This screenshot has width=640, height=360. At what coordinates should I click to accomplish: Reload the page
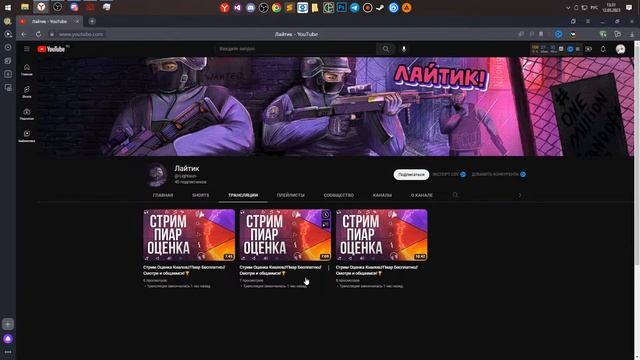click(x=38, y=34)
